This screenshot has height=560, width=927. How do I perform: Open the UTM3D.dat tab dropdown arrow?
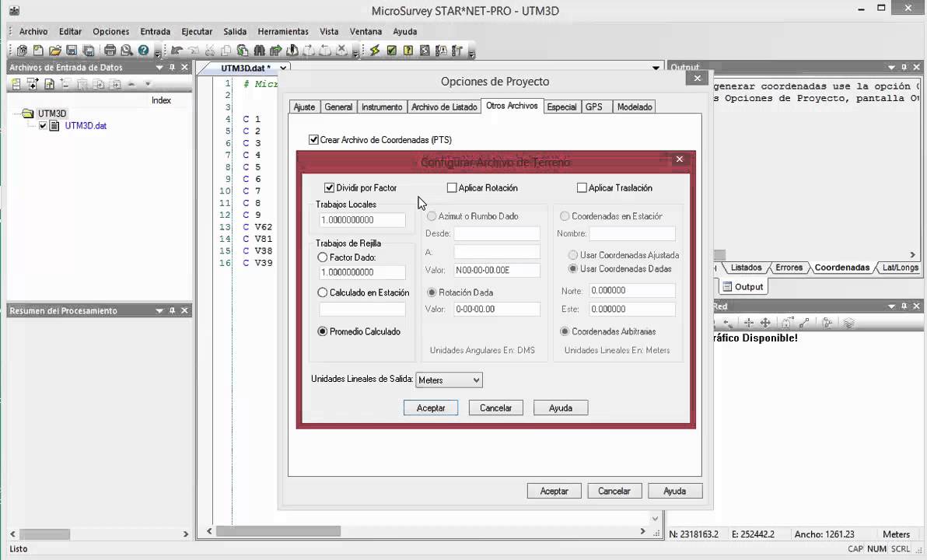tap(283, 68)
